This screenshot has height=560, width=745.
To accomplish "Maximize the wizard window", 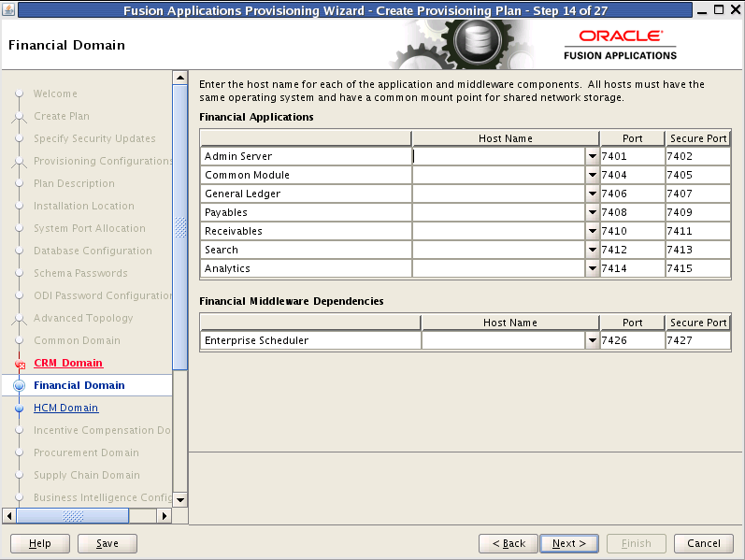I will 719,9.
